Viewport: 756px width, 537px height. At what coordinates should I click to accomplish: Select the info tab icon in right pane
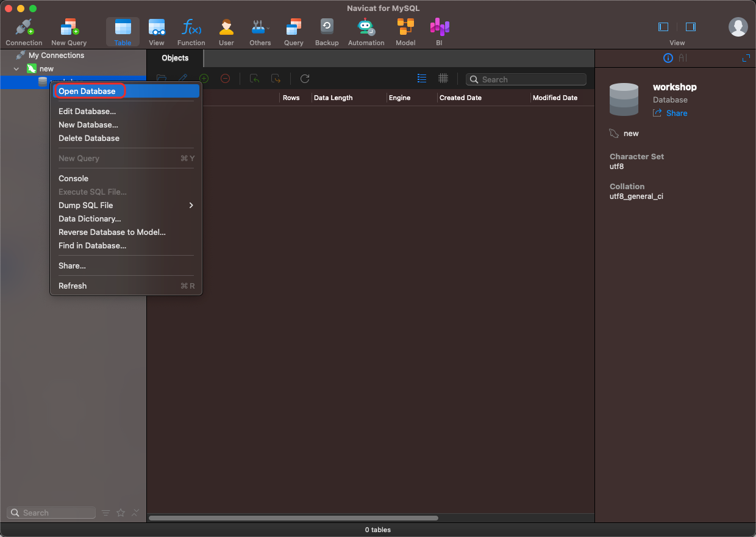pos(668,58)
